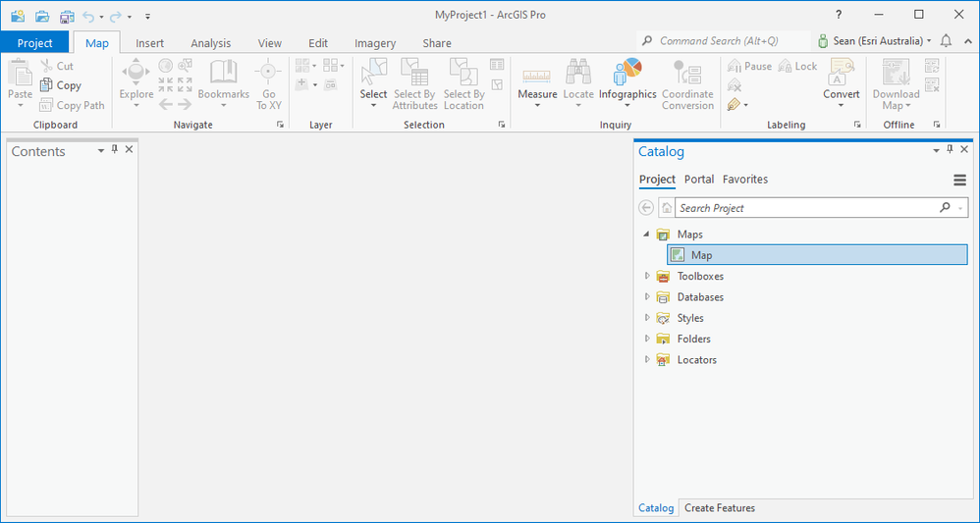Click Download Map in Offline group
This screenshot has height=523, width=980.
coord(896,84)
